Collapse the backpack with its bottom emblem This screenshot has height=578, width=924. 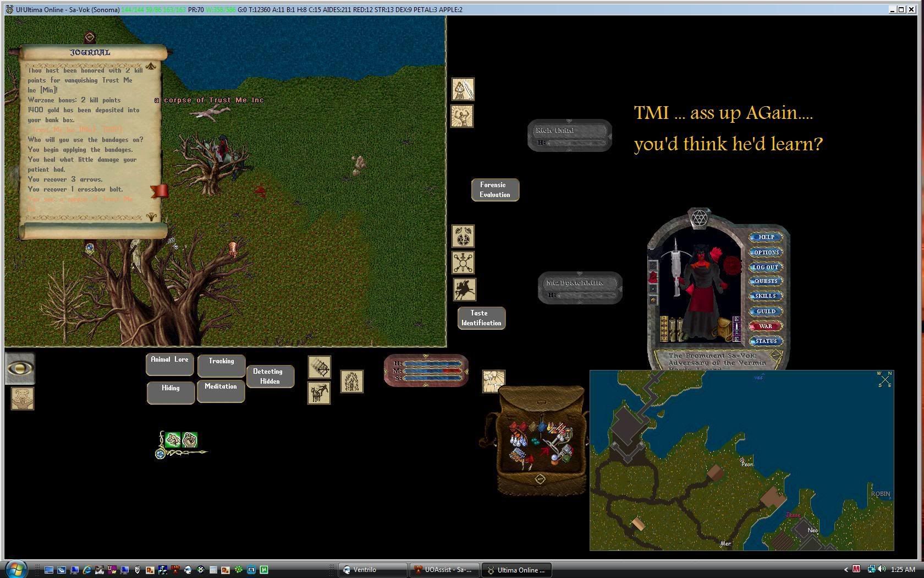[x=540, y=479]
